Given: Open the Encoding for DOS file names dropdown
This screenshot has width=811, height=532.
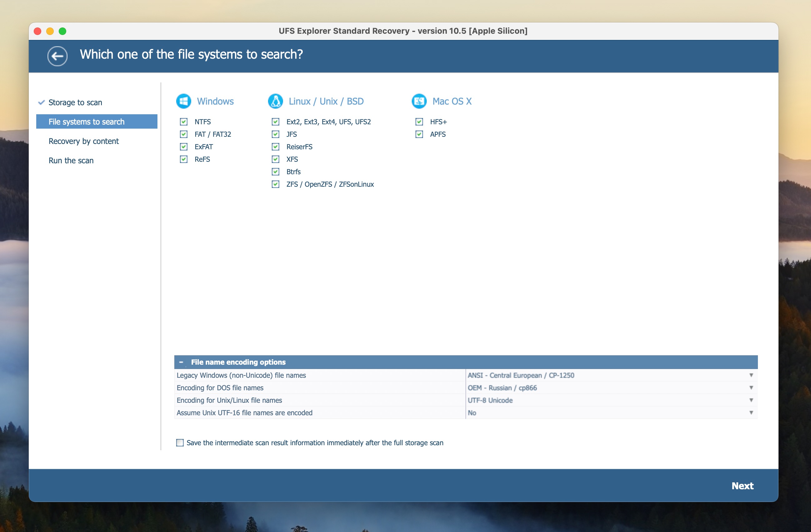Looking at the screenshot, I should click(751, 388).
